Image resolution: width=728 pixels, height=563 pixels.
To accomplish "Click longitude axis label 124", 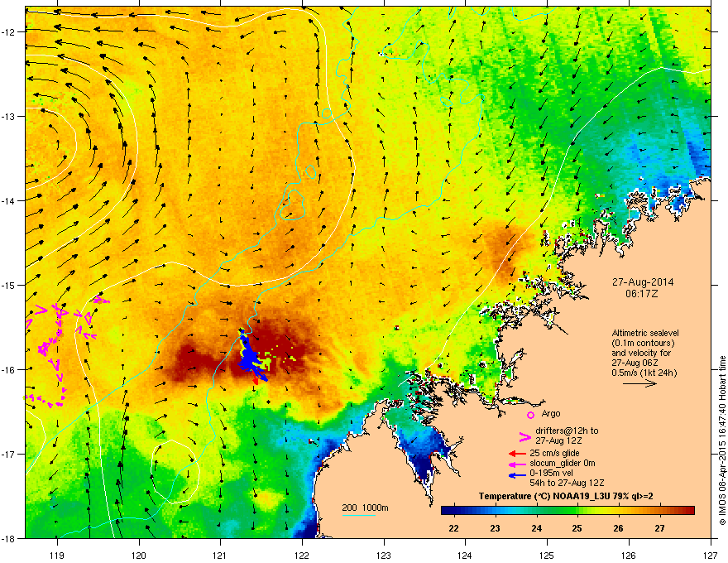I will 465,555.
